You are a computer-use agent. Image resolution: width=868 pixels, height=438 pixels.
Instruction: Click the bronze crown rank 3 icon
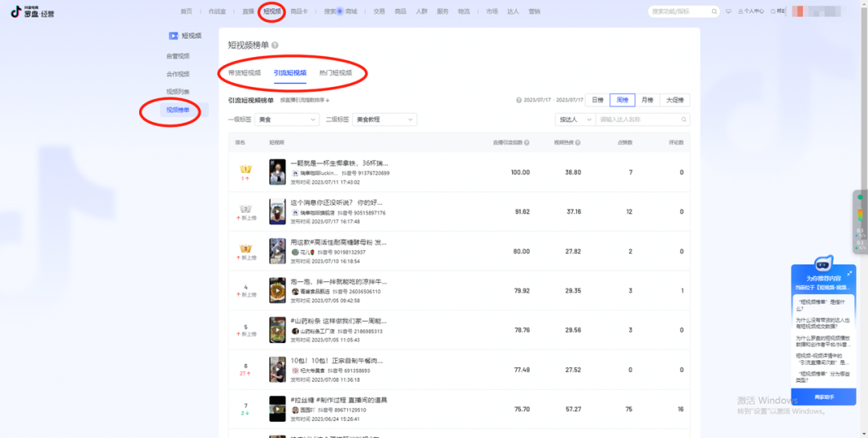245,248
